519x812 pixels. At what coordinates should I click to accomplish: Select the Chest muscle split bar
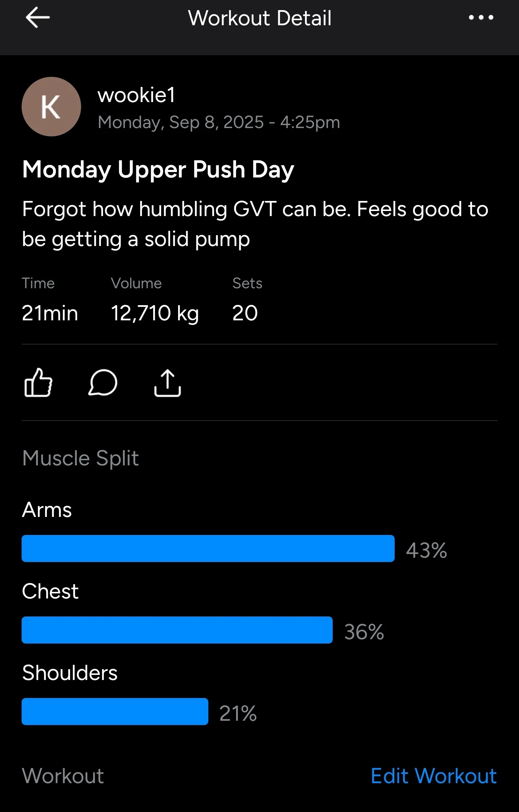(177, 630)
